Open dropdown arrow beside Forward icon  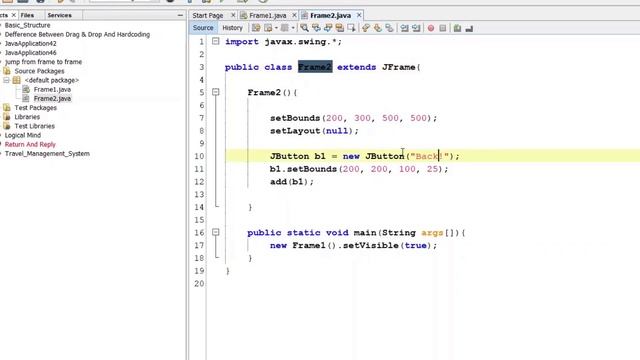pos(293,28)
